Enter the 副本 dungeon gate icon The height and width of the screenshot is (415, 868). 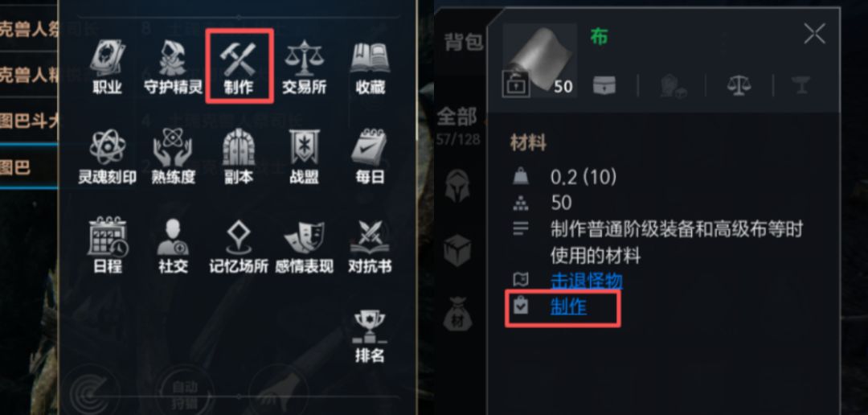239,156
